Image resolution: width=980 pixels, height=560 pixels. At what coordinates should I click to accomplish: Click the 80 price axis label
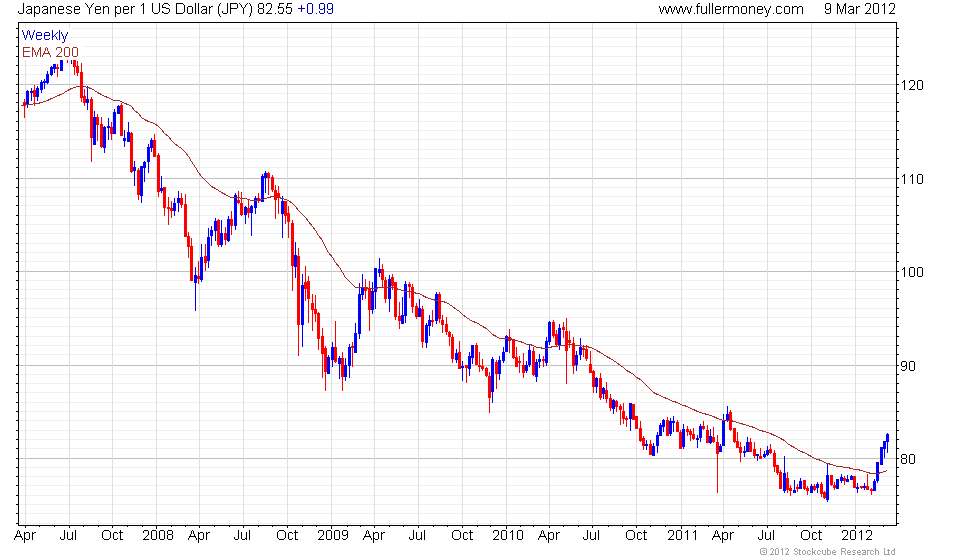point(908,459)
